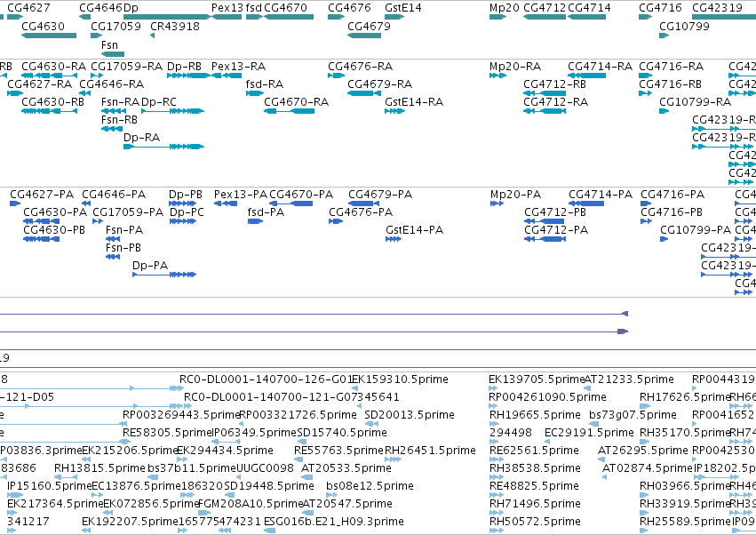Open the CG4646-PA protein label
The height and width of the screenshot is (535, 756).
(114, 195)
